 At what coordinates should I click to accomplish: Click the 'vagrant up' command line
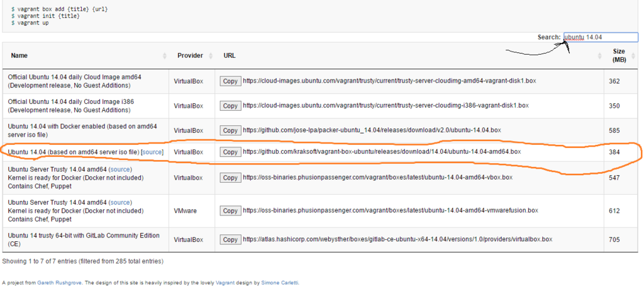click(x=30, y=23)
